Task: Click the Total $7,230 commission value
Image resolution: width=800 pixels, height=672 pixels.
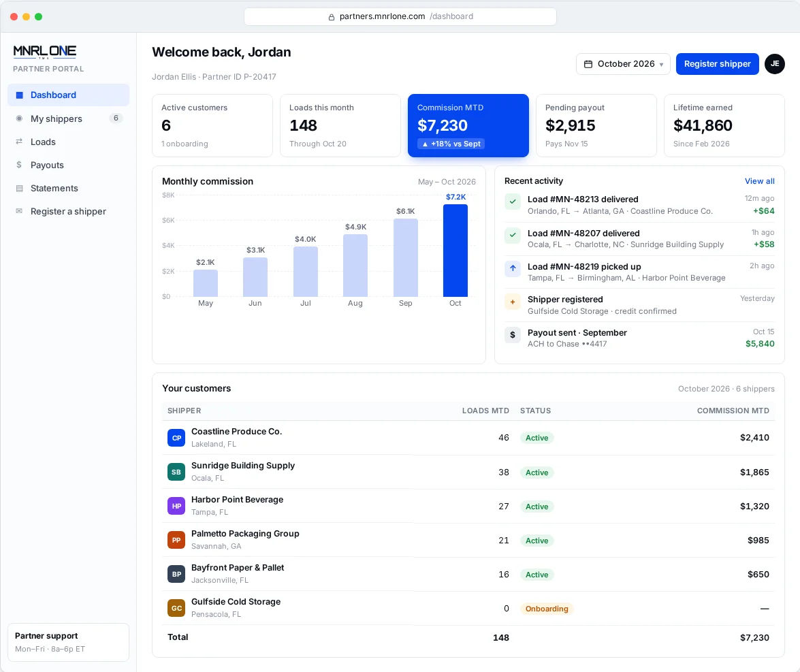Action: click(x=754, y=637)
